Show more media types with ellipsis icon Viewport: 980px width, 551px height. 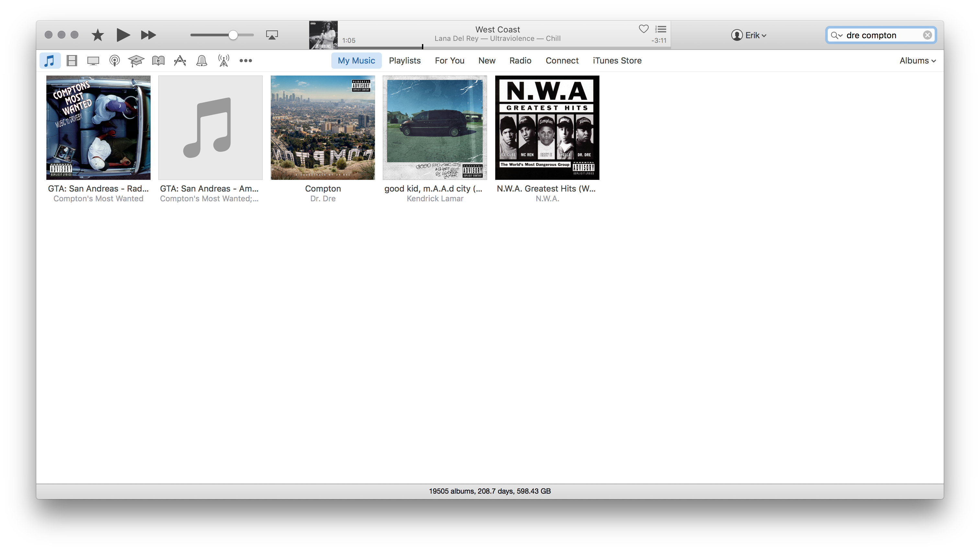[246, 61]
